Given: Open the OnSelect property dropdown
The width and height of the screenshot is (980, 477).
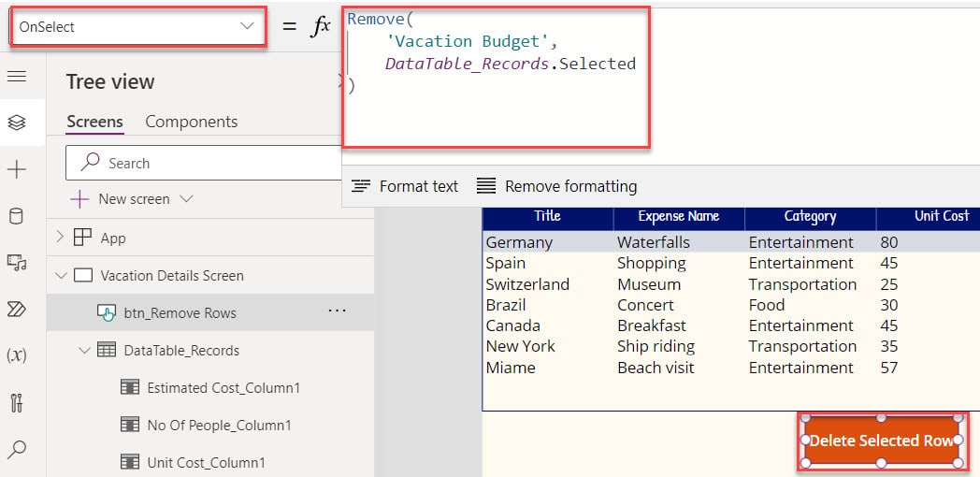Looking at the screenshot, I should pyautogui.click(x=248, y=26).
